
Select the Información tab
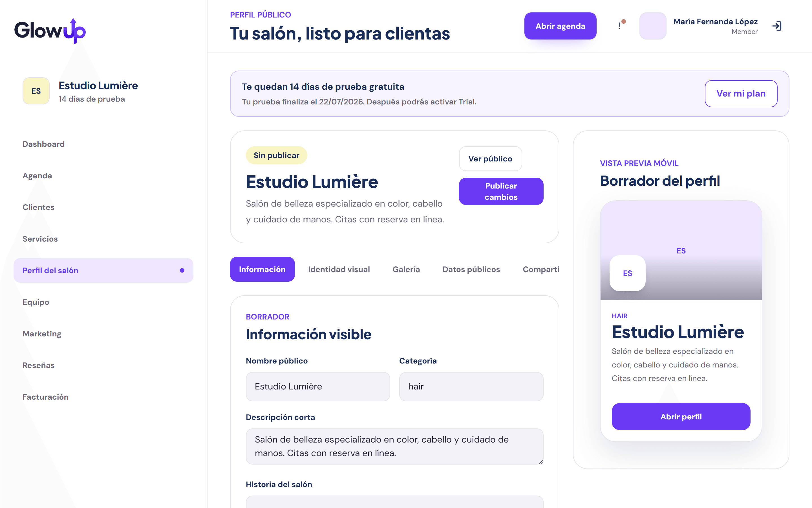click(262, 269)
